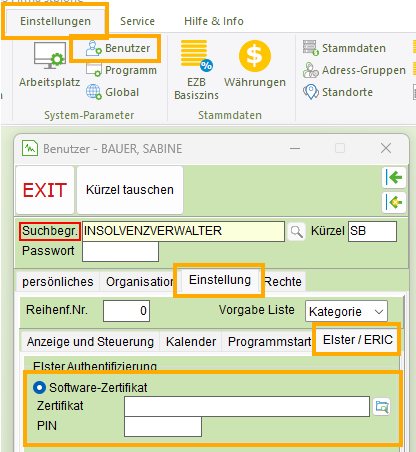
Task: Open Standorte locations entry
Action: tap(337, 92)
